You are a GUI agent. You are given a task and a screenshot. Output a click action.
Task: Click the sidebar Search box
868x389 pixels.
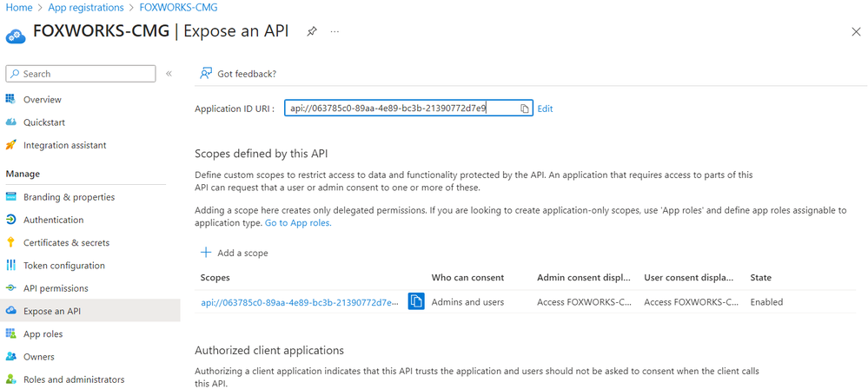[x=81, y=74]
